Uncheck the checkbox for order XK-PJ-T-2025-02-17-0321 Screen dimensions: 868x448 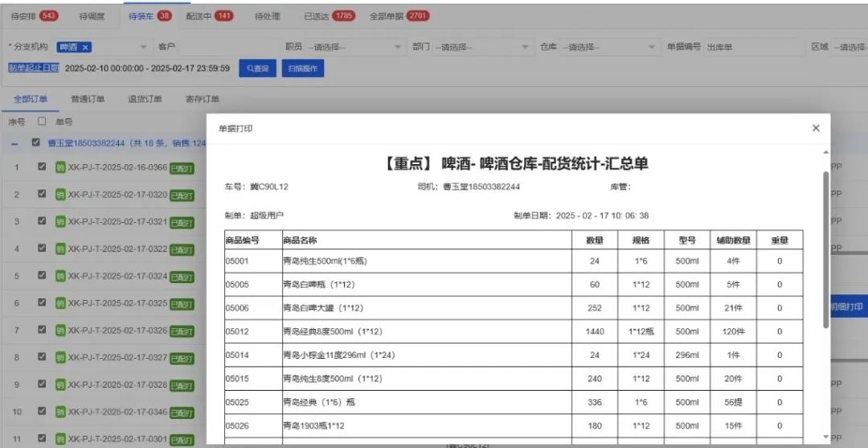tap(43, 221)
